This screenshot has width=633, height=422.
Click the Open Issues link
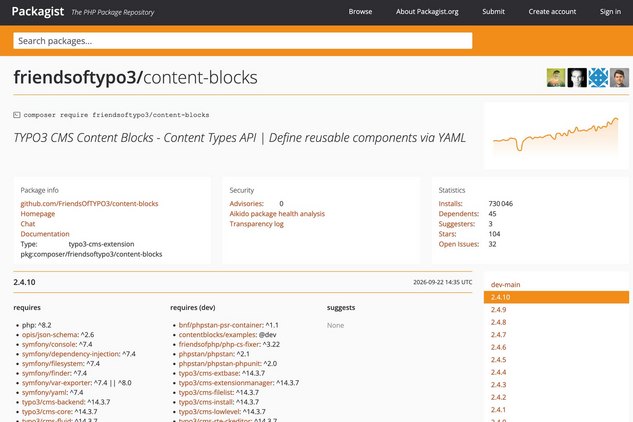coord(459,244)
